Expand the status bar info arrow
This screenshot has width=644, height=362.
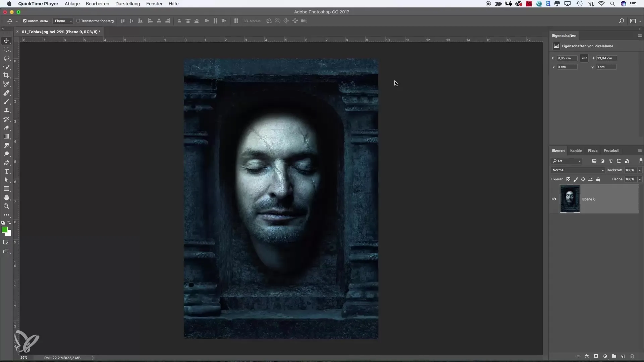[x=93, y=358]
